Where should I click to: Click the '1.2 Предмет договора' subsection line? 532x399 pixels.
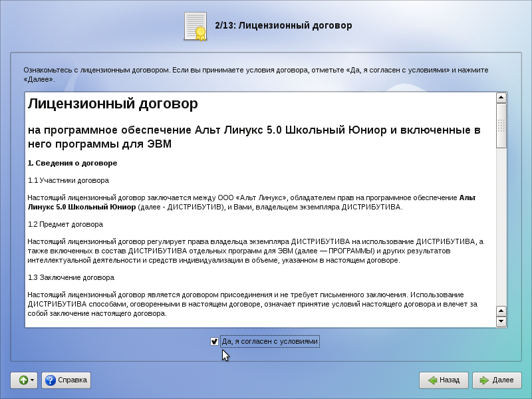click(x=65, y=224)
